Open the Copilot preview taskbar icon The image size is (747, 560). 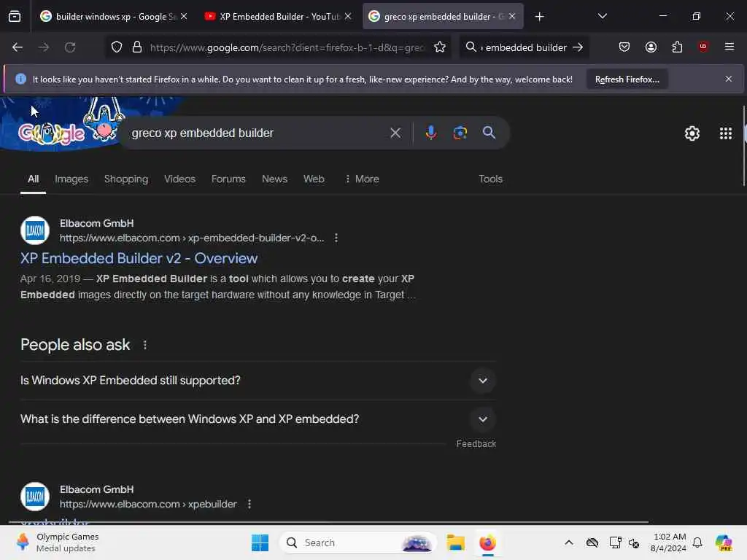click(x=723, y=542)
